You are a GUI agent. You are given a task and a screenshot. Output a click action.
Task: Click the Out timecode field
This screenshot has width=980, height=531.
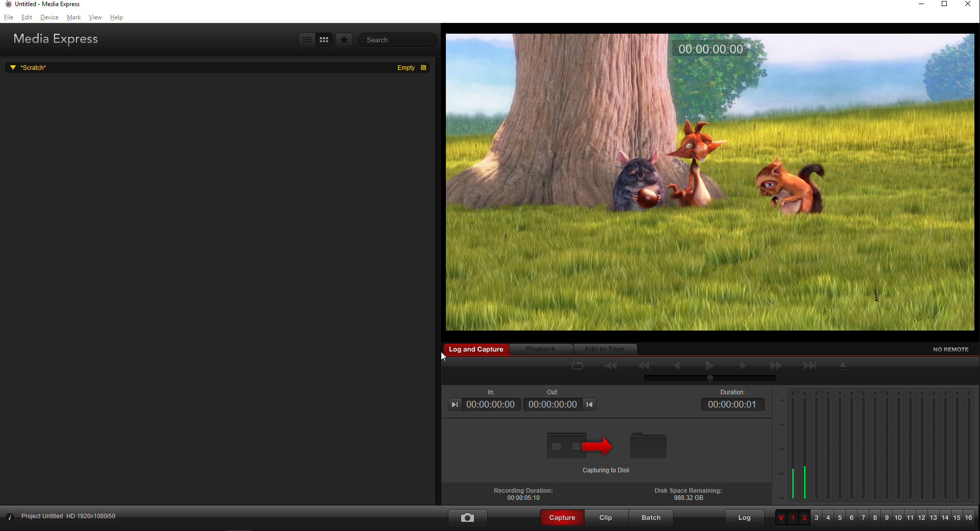pos(553,404)
